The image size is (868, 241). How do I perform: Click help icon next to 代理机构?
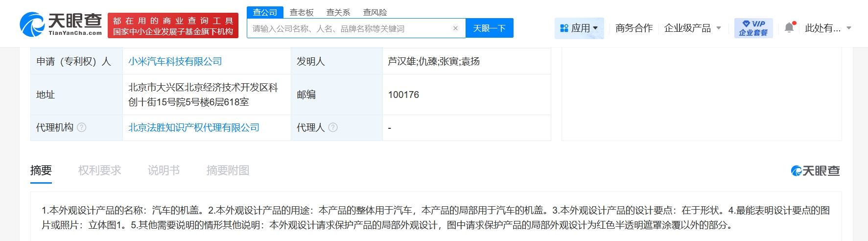click(x=82, y=128)
